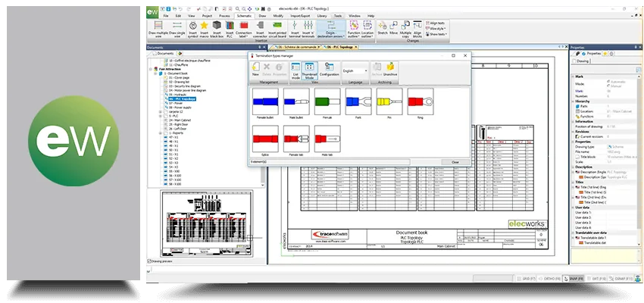
Task: Switch to the Draw ribbon tab
Action: [262, 16]
